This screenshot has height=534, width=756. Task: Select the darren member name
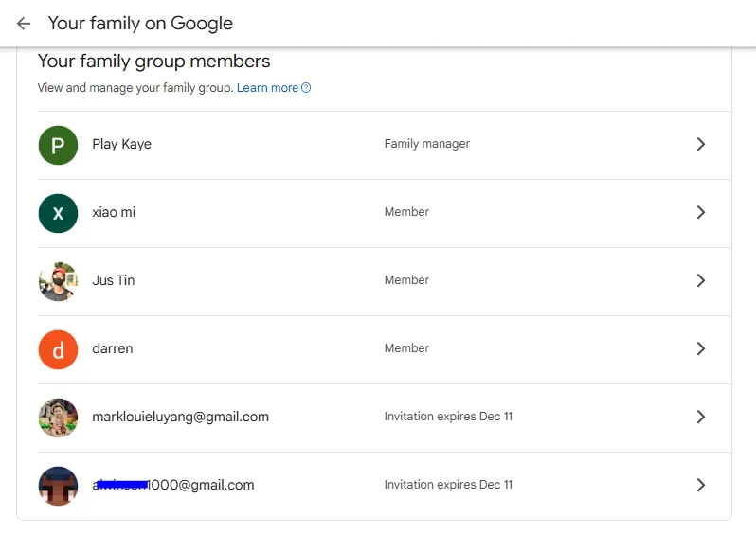[113, 348]
